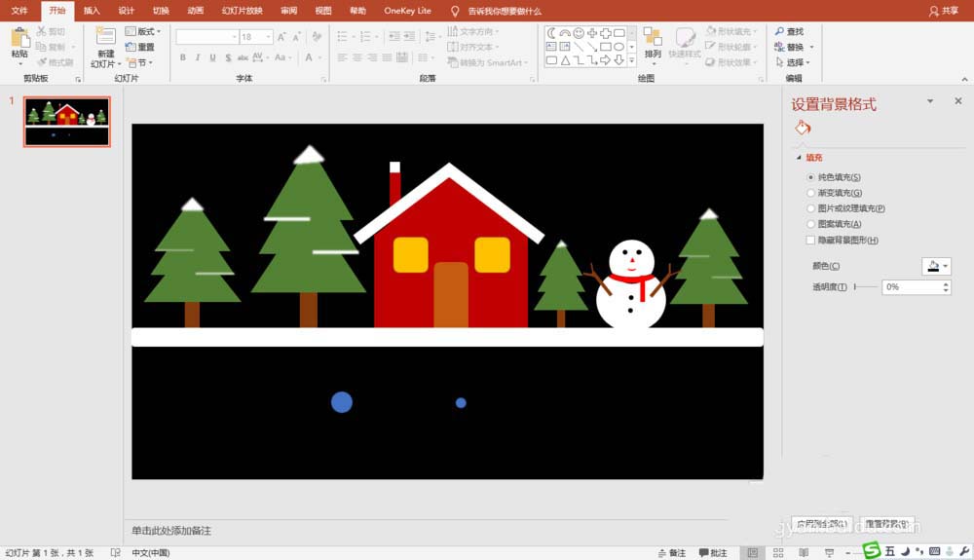Switch to Slide Sorter view
974x560 pixels.
(x=778, y=552)
